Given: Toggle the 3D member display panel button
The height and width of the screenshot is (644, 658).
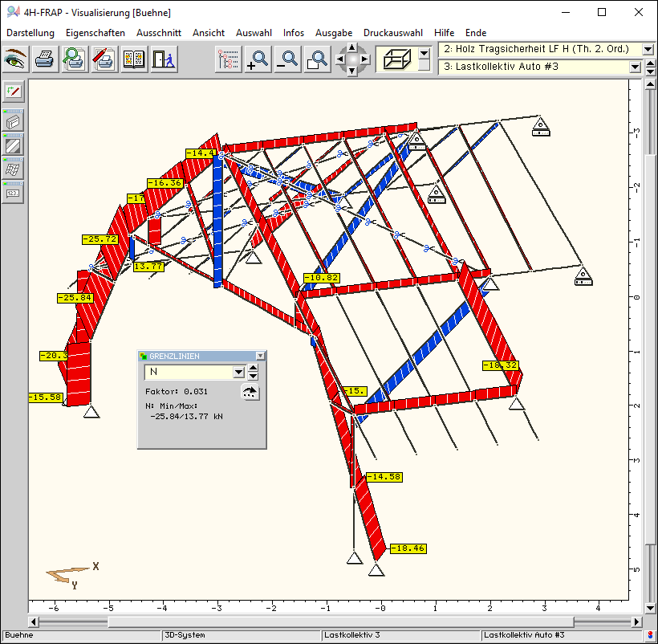Looking at the screenshot, I should (13, 122).
